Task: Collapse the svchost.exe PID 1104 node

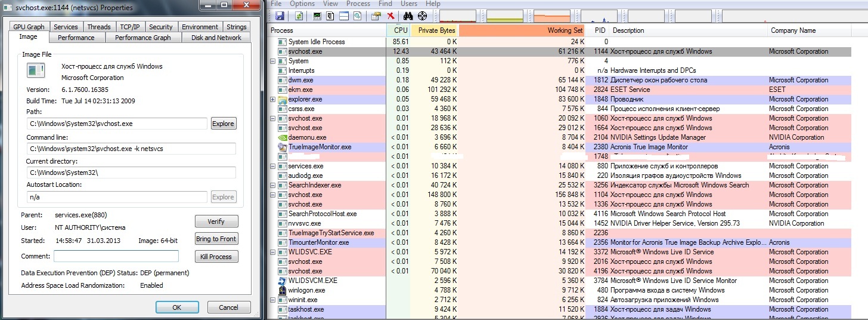Action: point(273,195)
